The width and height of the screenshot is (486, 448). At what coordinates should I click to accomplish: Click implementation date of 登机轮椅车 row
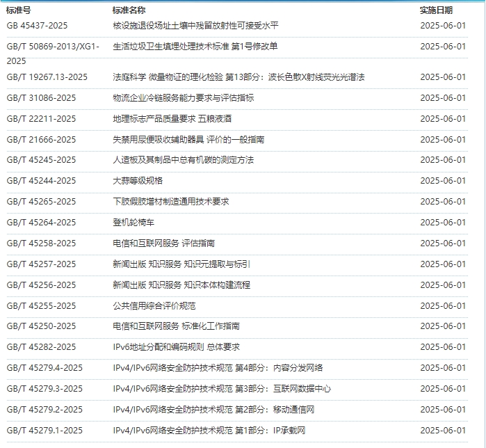[443, 223]
